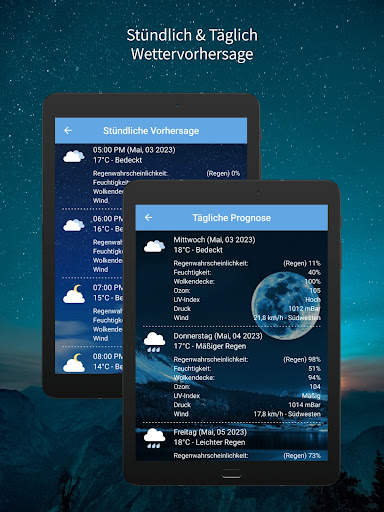Select 18°C - Bedeckt daily line
The width and height of the screenshot is (384, 512).
[198, 250]
